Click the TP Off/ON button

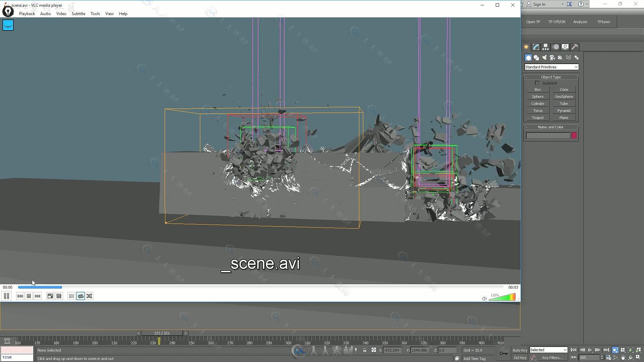tap(557, 22)
